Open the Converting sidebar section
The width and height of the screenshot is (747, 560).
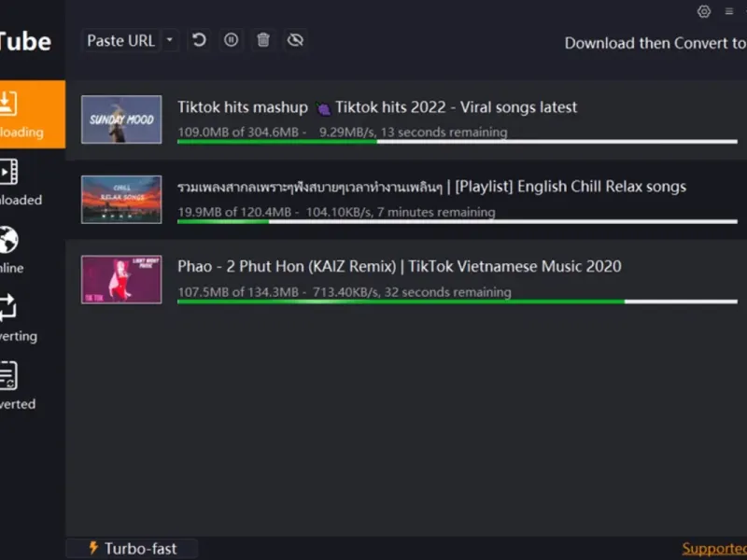coord(17,318)
